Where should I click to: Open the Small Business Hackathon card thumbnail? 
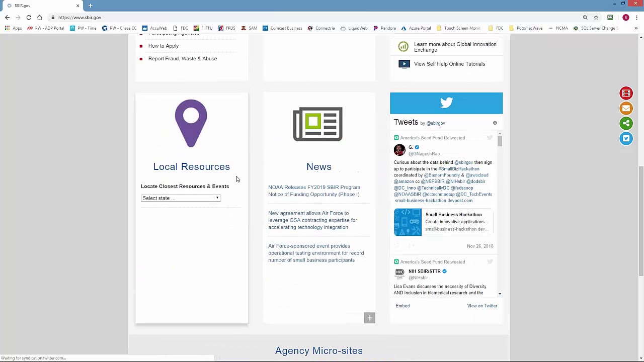(408, 222)
